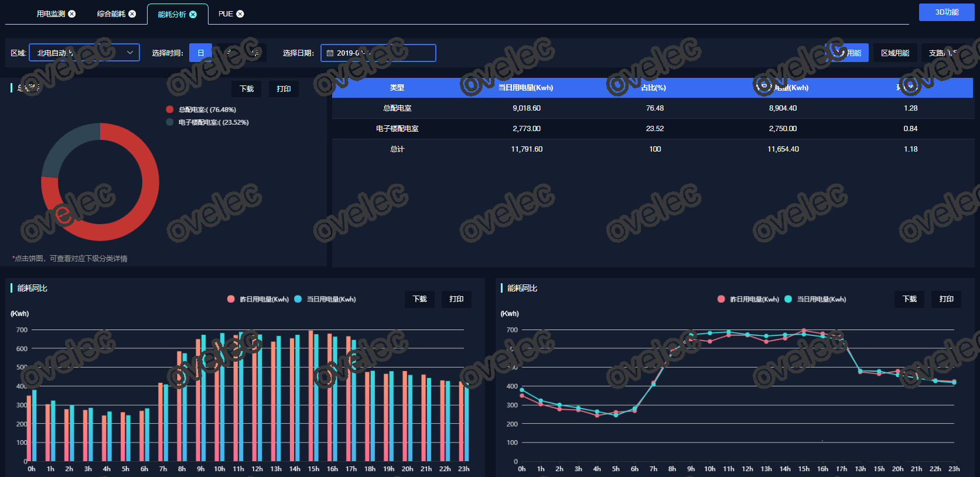The image size is (980, 477).
Task: Switch to the 用电监测 tab
Action: coord(50,14)
